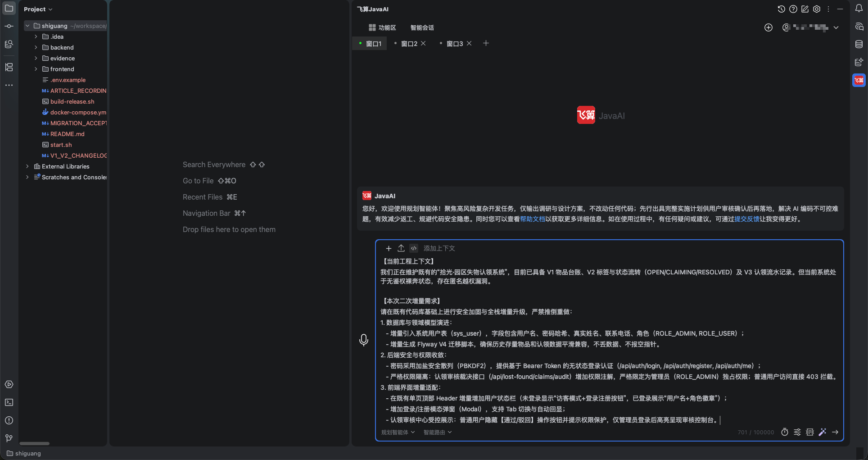The width and height of the screenshot is (868, 460).
Task: Open the Terminal tool window icon
Action: (x=9, y=402)
